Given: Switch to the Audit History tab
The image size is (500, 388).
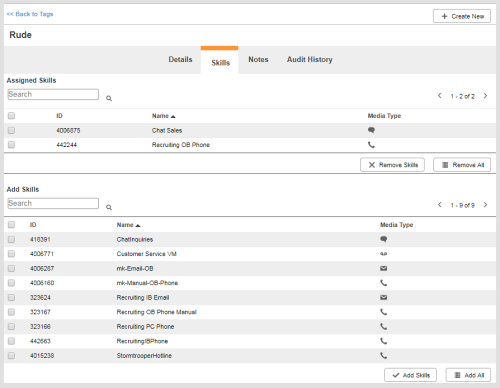Looking at the screenshot, I should (310, 59).
